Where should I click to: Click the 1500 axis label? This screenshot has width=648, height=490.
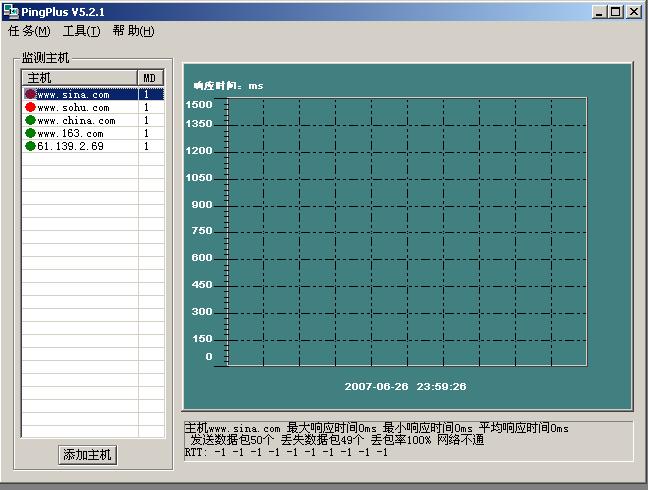tap(199, 105)
